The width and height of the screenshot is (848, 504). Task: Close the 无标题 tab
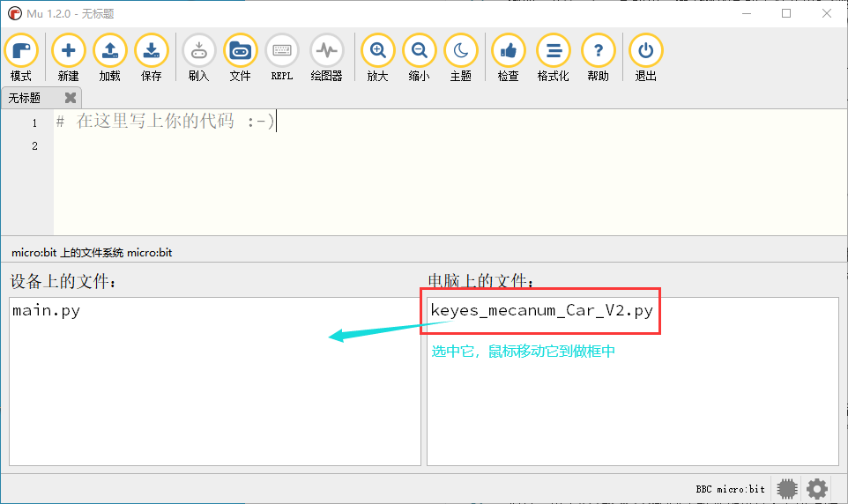coord(71,98)
